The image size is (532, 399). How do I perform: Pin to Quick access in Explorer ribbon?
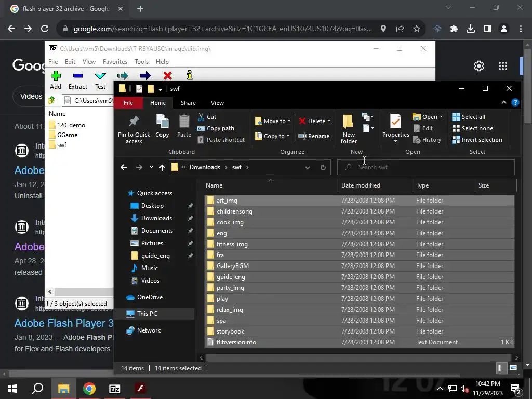click(134, 129)
